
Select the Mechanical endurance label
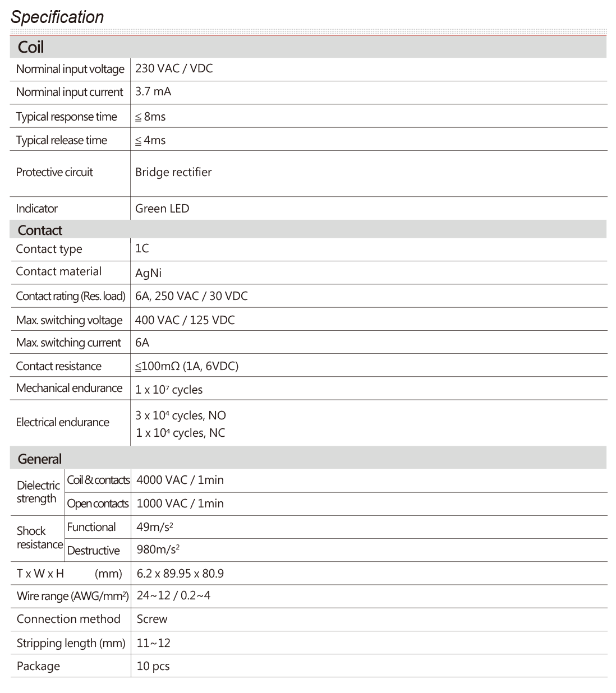point(69,389)
